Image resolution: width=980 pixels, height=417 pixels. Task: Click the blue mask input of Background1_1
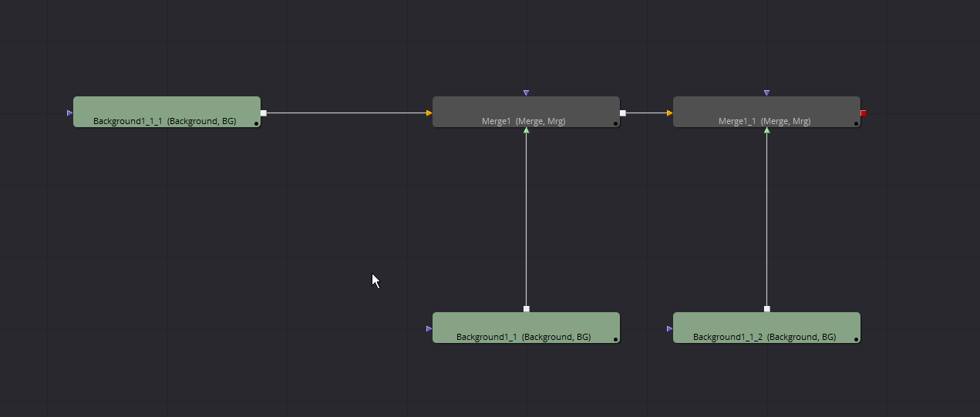429,328
